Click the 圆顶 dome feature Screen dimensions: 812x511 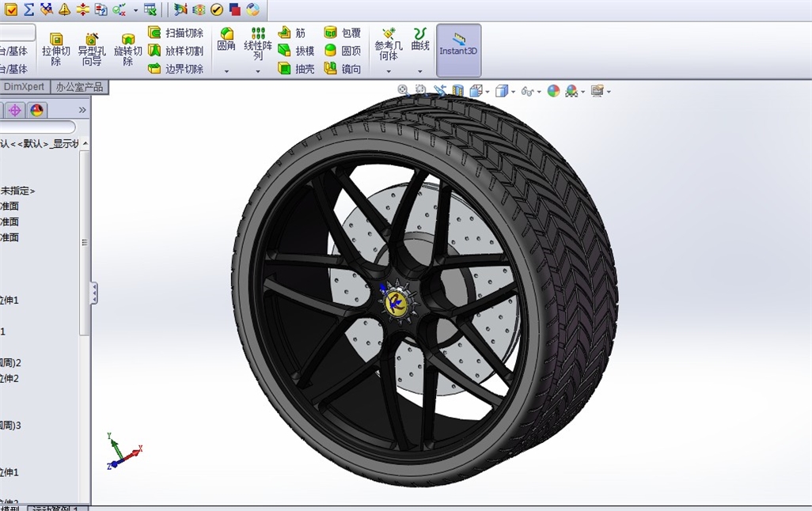[x=343, y=51]
